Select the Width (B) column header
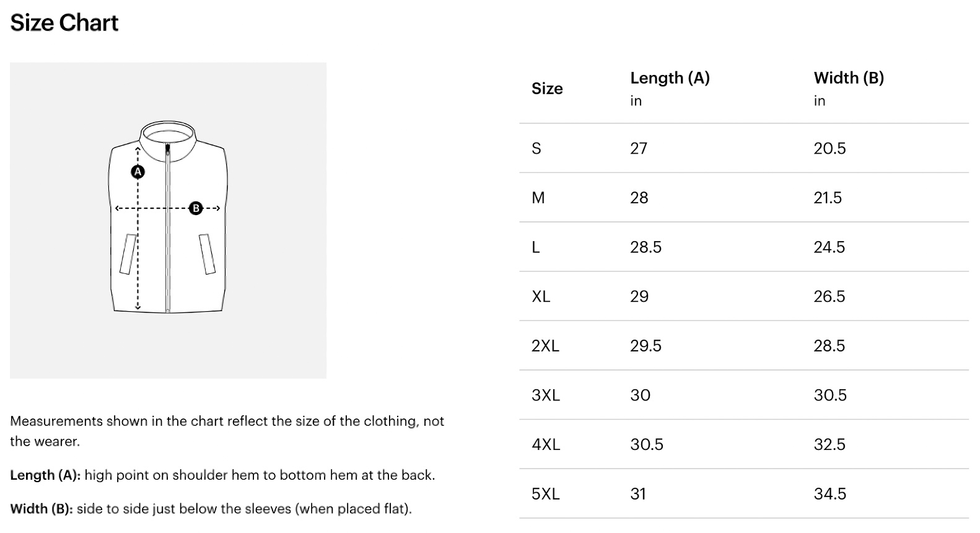Image resolution: width=980 pixels, height=533 pixels. (849, 78)
